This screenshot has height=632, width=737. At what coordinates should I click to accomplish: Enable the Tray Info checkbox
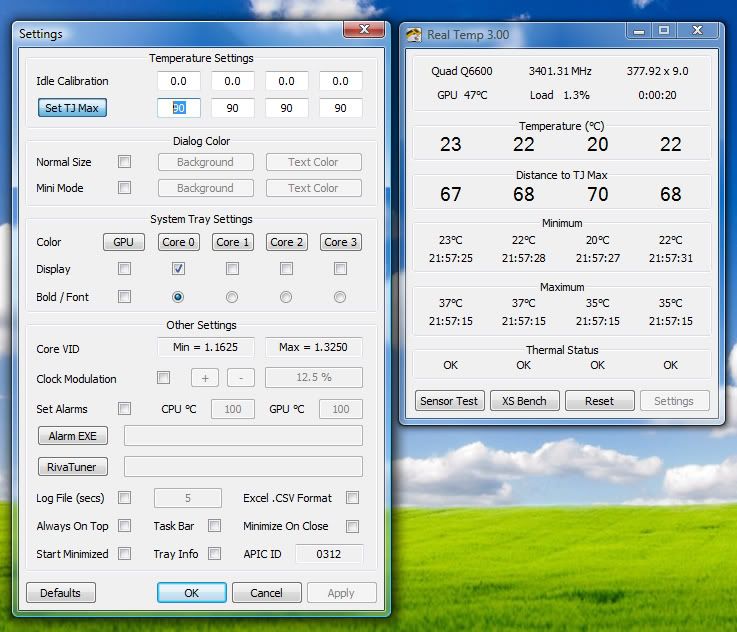pos(214,554)
